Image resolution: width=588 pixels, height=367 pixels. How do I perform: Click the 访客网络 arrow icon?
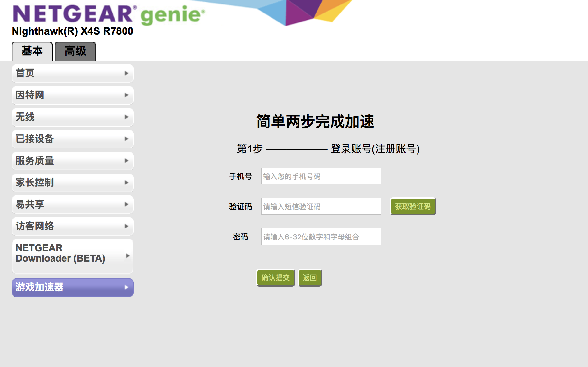click(126, 226)
